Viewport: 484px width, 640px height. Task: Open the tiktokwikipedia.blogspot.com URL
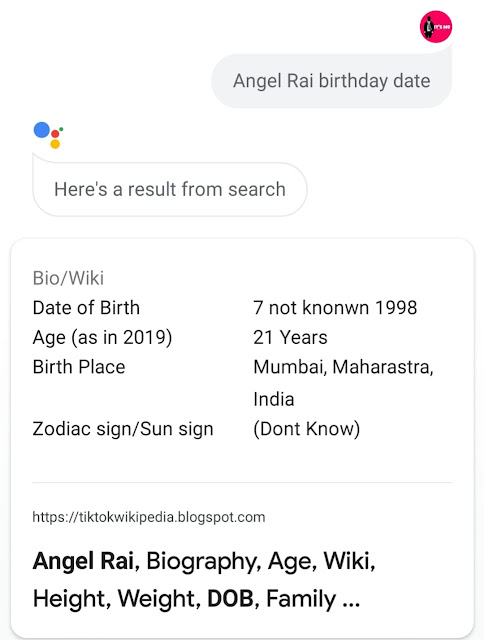pyautogui.click(x=149, y=517)
